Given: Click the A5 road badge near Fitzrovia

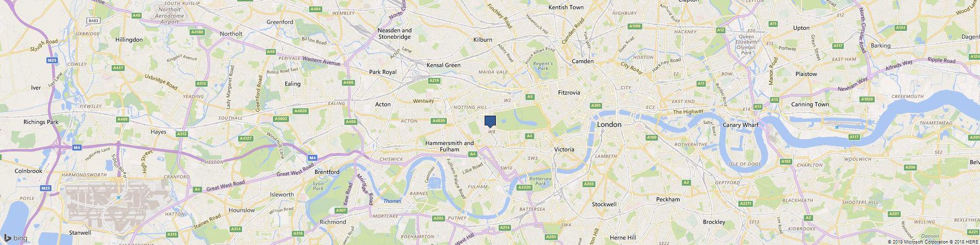Looking at the screenshot, I should click(x=530, y=97).
